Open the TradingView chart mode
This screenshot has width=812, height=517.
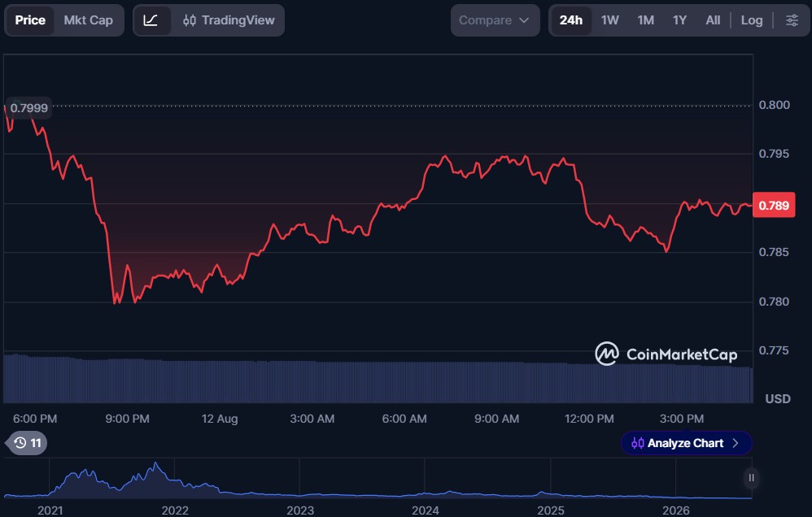pyautogui.click(x=229, y=20)
